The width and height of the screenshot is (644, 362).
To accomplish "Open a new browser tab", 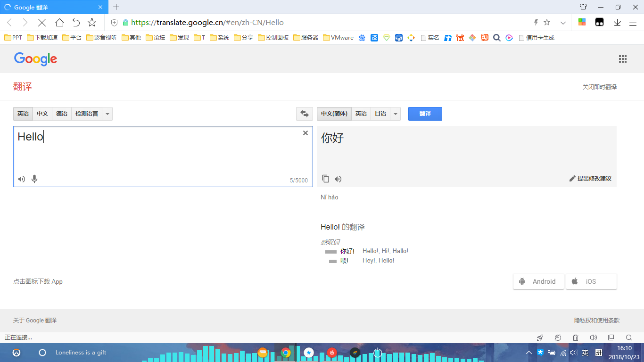I will [x=116, y=7].
